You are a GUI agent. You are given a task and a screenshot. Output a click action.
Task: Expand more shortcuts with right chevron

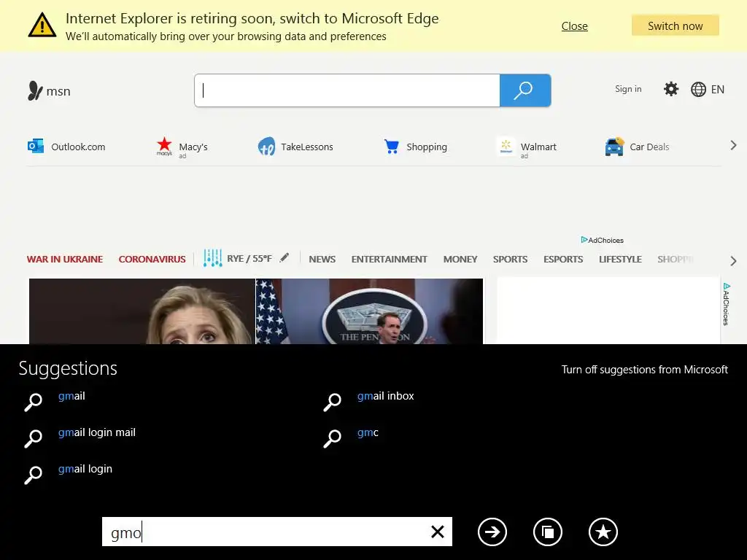733,146
